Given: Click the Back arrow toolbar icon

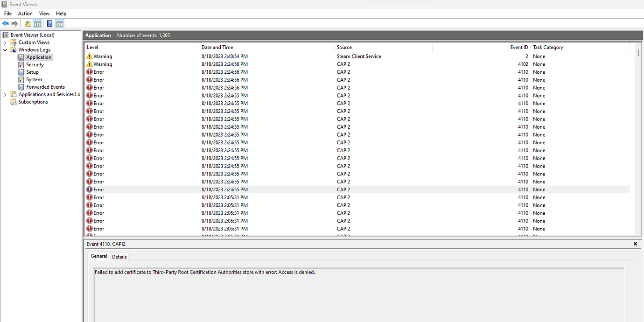Looking at the screenshot, I should 6,23.
